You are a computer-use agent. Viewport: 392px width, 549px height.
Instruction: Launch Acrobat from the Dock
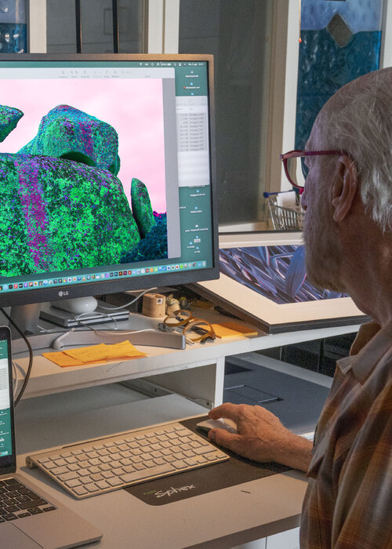tap(129, 273)
